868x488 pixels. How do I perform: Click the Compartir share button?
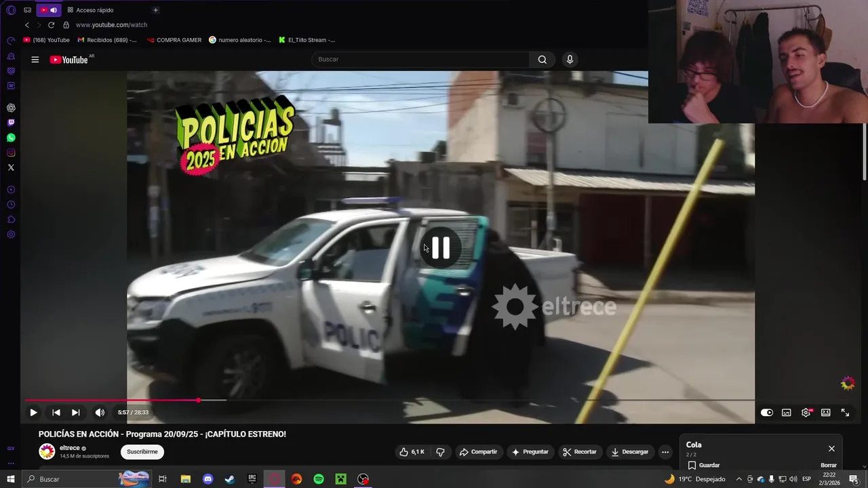click(478, 451)
